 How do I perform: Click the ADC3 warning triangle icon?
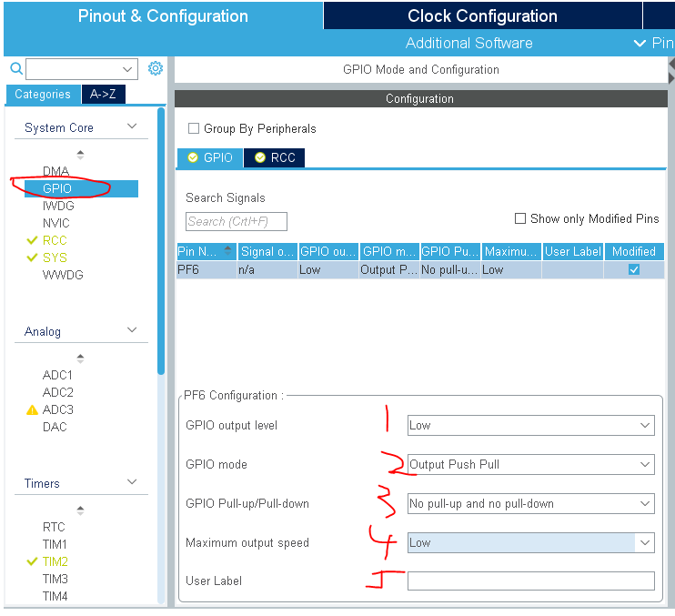point(32,409)
